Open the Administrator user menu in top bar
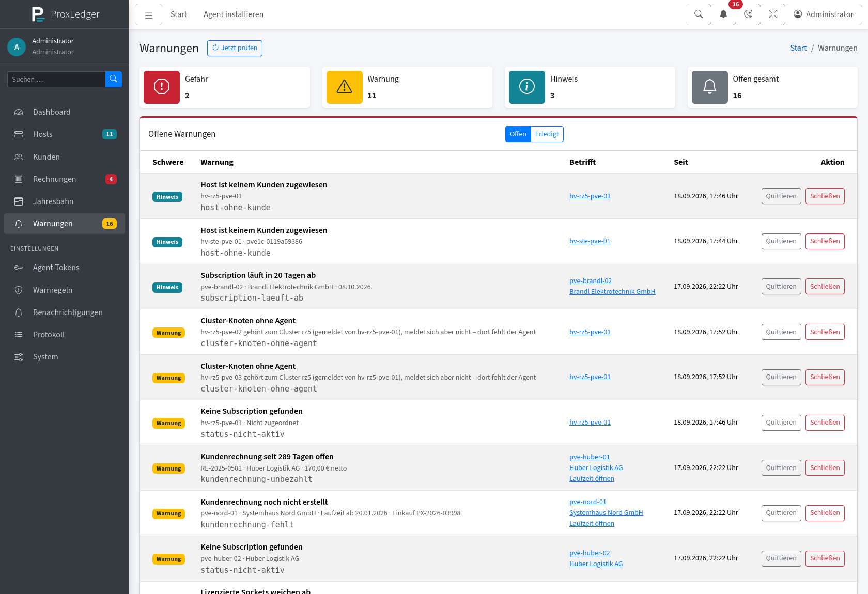Image resolution: width=868 pixels, height=594 pixels. pyautogui.click(x=824, y=14)
